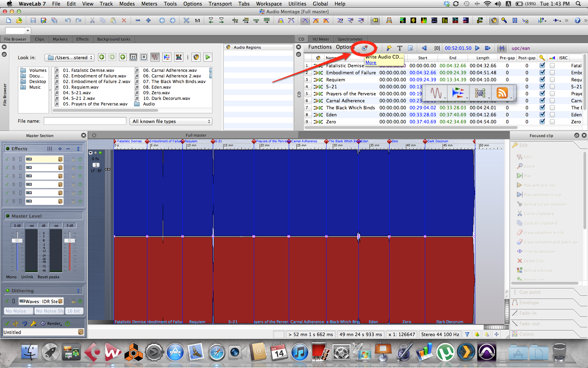588x368 pixels.
Task: Click the Unlink button
Action: [27, 277]
